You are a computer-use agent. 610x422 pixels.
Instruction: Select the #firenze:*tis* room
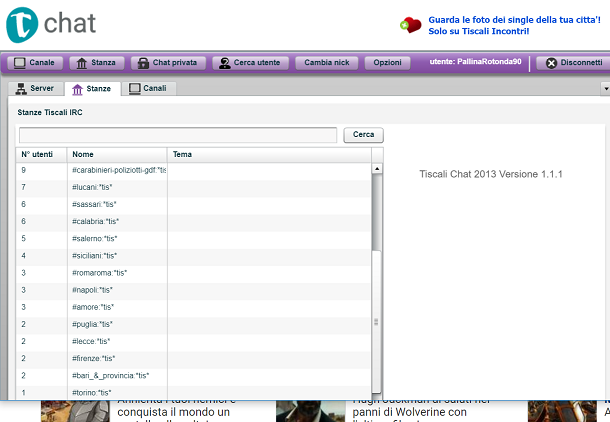tap(193, 359)
